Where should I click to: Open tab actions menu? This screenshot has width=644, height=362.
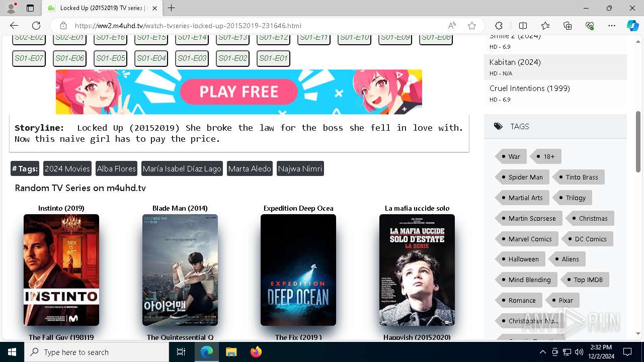click(30, 8)
